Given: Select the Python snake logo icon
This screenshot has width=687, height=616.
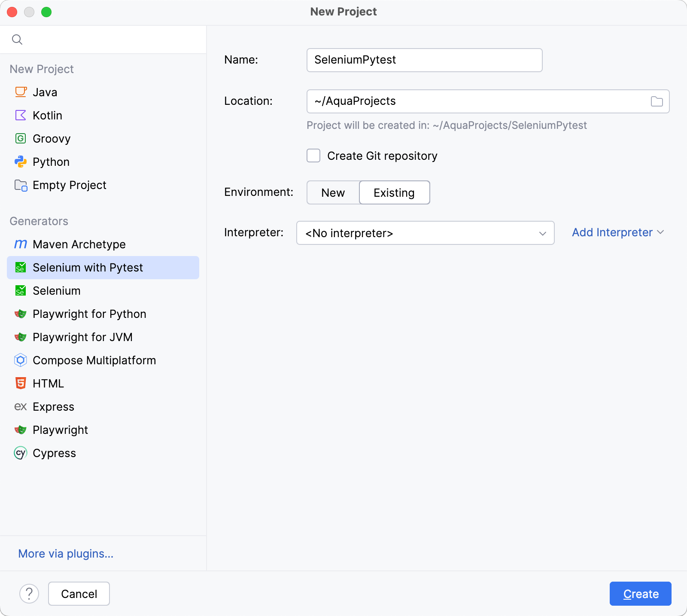Looking at the screenshot, I should [x=21, y=162].
